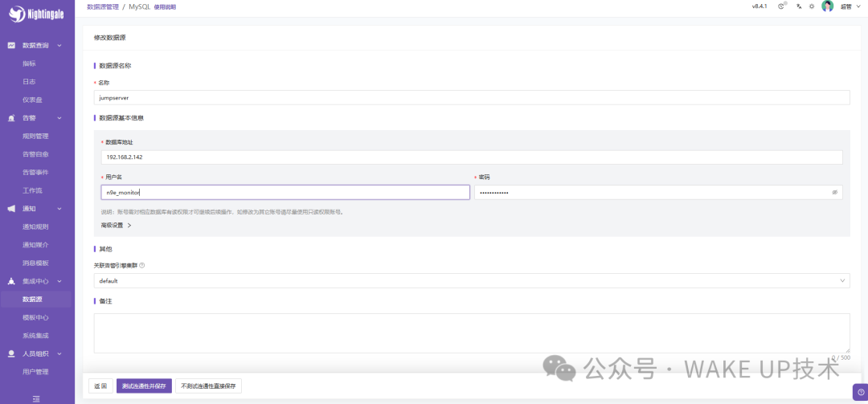Collapse the 数据查询 menu group
868x404 pixels.
(x=59, y=46)
